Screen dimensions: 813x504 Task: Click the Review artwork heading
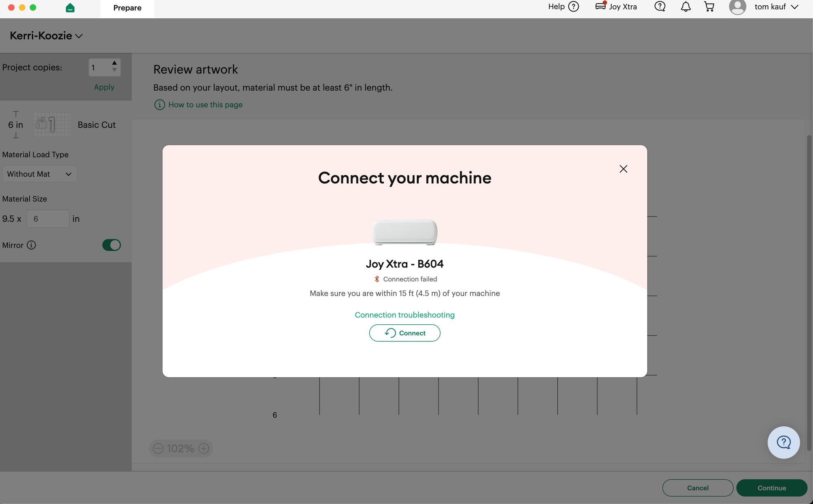tap(196, 70)
